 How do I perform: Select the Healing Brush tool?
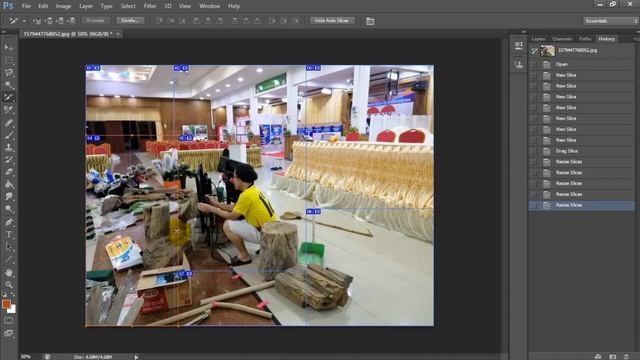[x=9, y=122]
